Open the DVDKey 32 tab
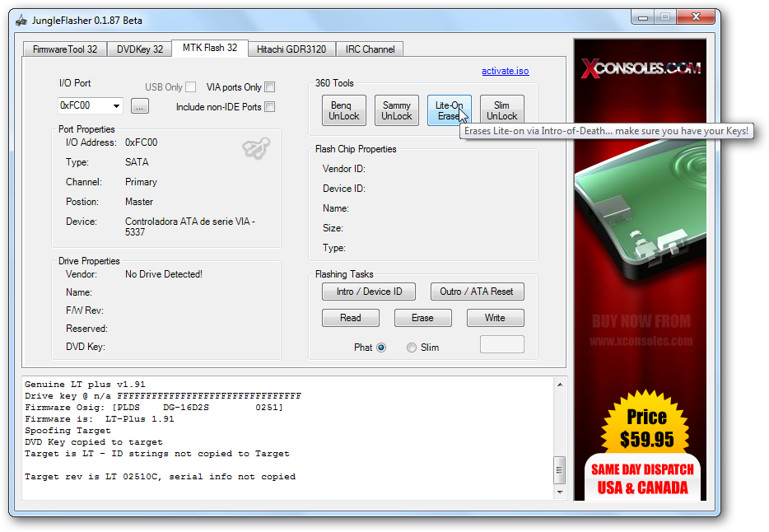The image size is (769, 532). click(x=140, y=49)
